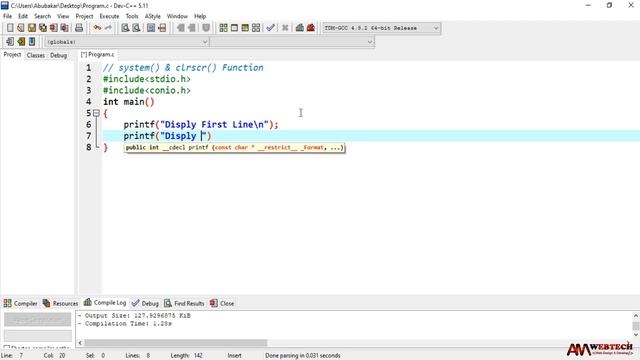640x360 pixels.
Task: Click the Goto Function toolbar icon
Action: [151, 28]
